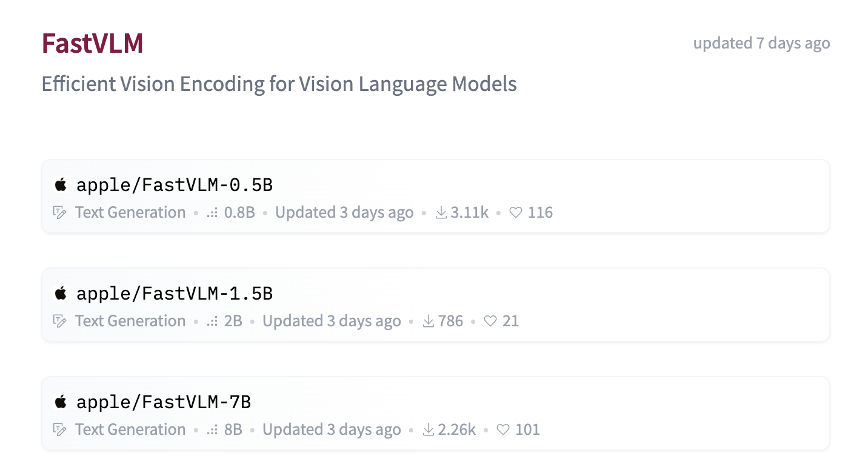The height and width of the screenshot is (467, 868).
Task: Click the heart icon next to 21
Action: tap(490, 321)
